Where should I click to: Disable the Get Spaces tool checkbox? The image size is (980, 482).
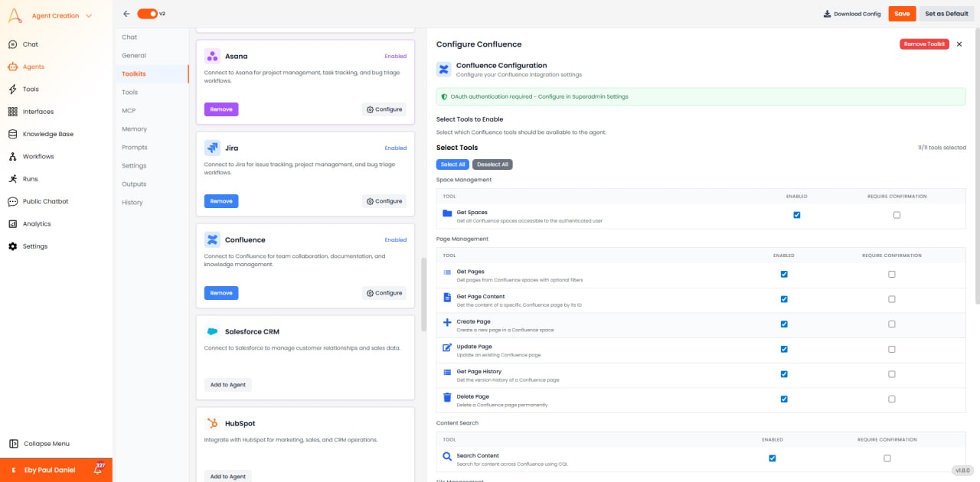tap(796, 215)
